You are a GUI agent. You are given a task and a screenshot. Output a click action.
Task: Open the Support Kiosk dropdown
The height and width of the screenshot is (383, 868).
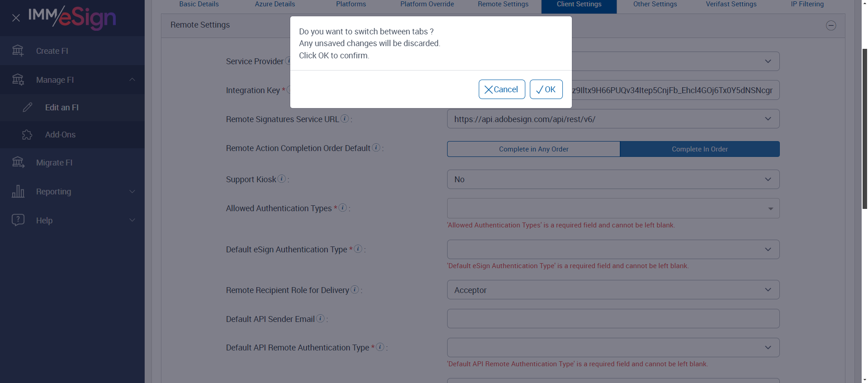pyautogui.click(x=613, y=180)
